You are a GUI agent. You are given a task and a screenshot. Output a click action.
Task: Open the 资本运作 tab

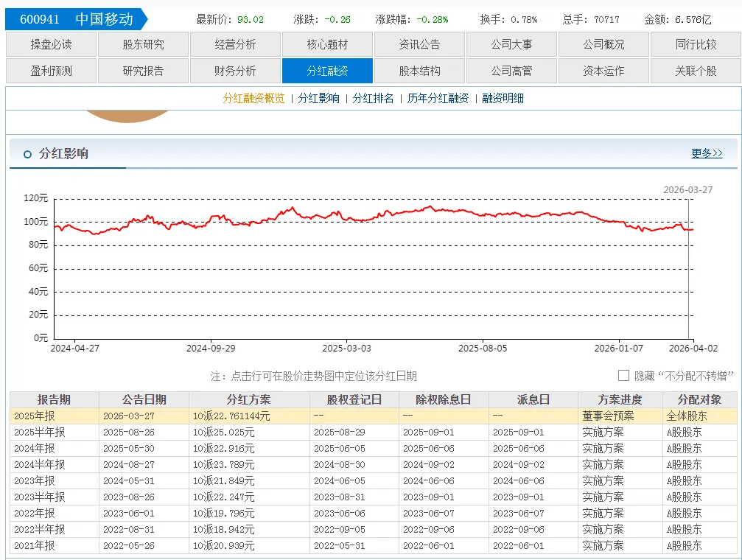(603, 71)
